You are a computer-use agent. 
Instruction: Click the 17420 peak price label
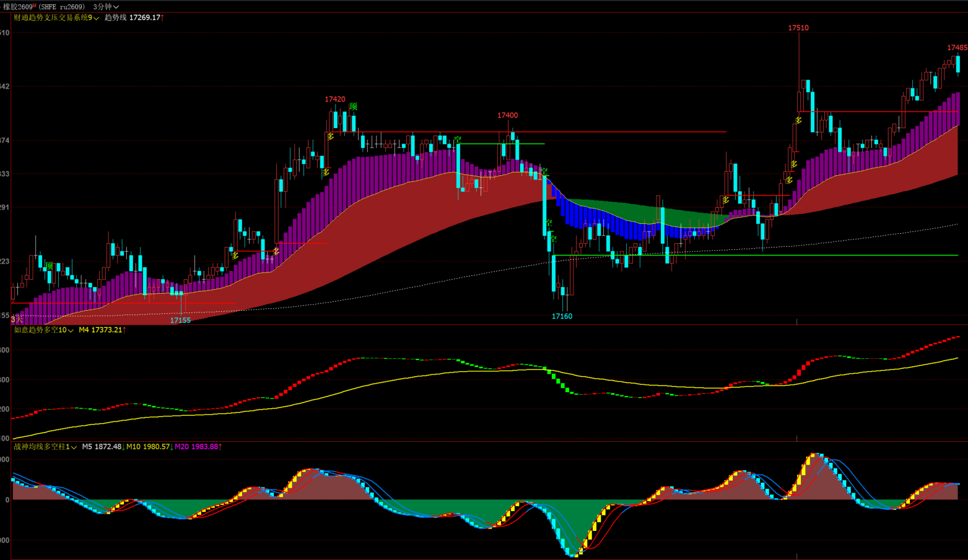pos(334,99)
